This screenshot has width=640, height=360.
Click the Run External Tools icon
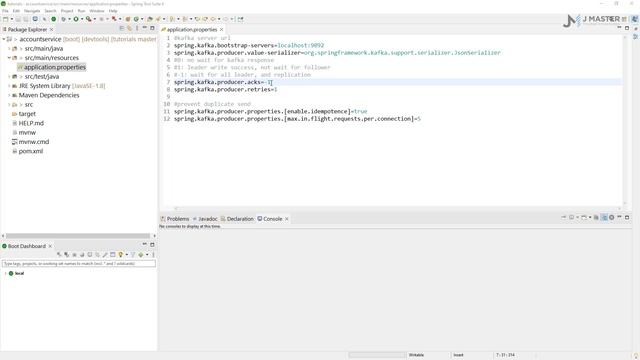pos(89,19)
